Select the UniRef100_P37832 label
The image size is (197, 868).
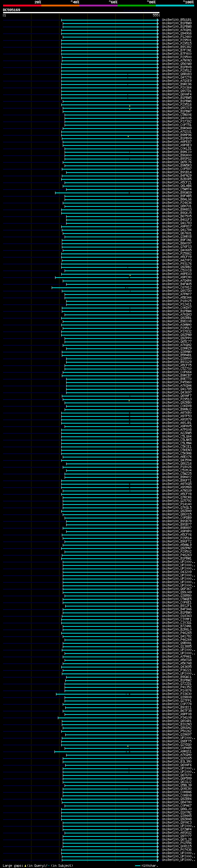(x=176, y=331)
